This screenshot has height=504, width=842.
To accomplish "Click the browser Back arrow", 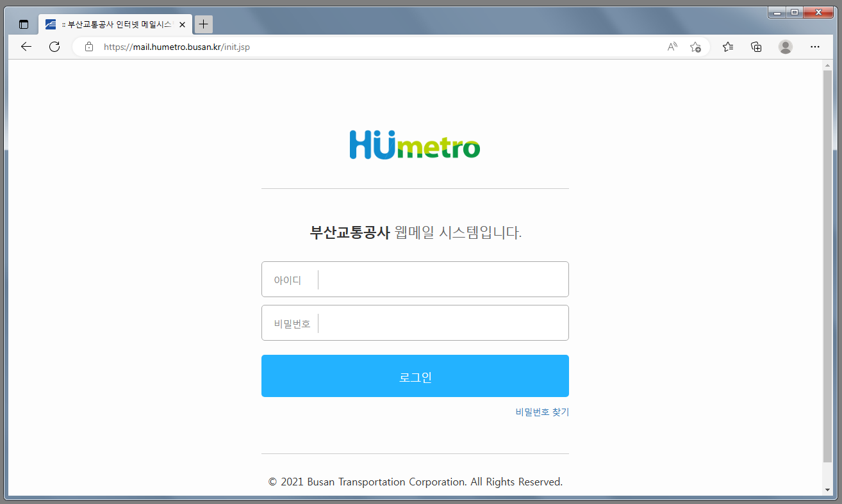I will (26, 47).
